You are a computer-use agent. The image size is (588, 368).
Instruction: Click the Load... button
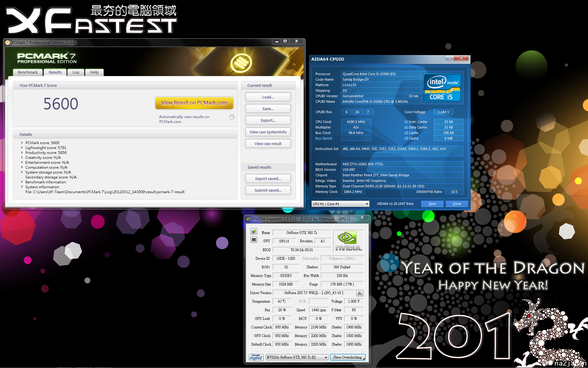pyautogui.click(x=268, y=97)
